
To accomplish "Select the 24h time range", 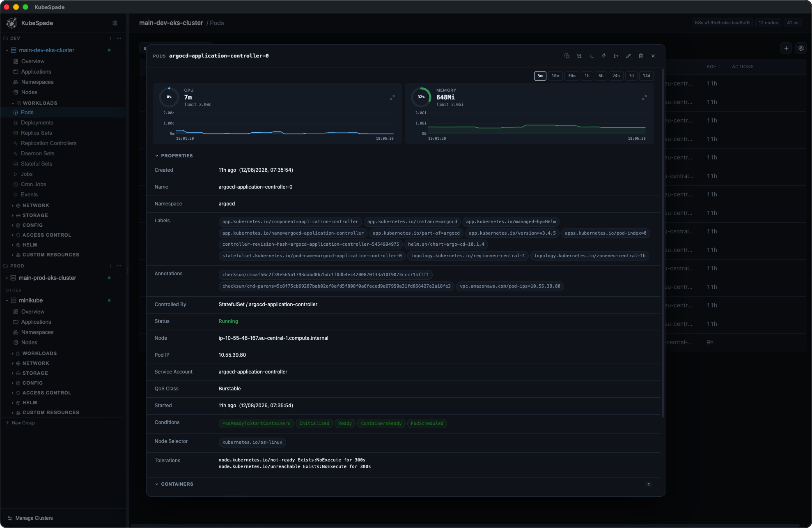I will (x=616, y=76).
